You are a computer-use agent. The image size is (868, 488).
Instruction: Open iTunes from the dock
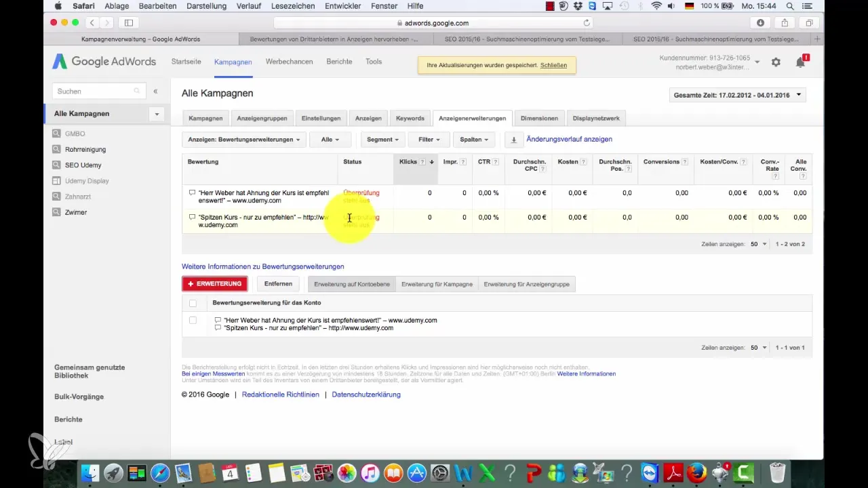click(370, 472)
